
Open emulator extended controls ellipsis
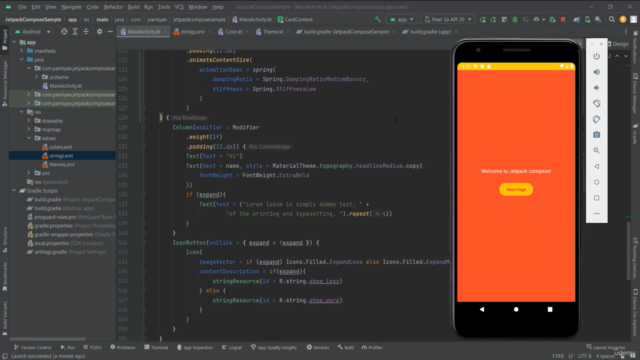596,213
